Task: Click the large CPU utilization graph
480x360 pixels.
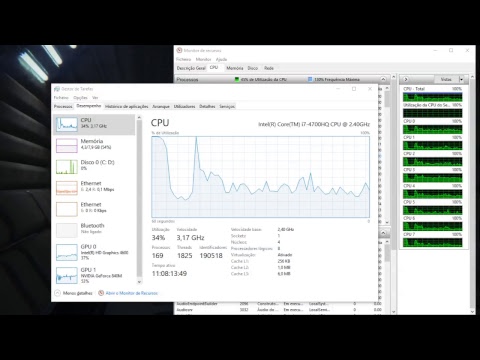Action: click(x=260, y=177)
